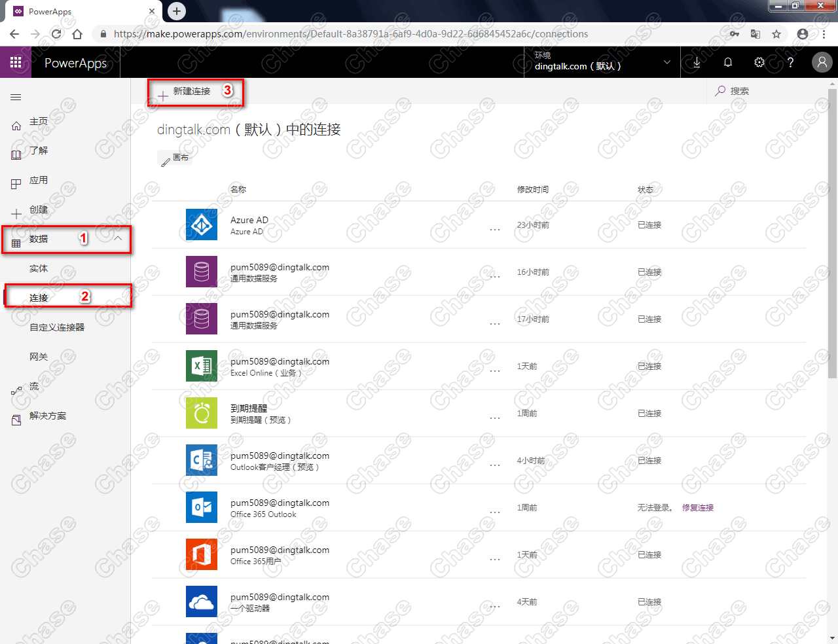This screenshot has width=838, height=644.
Task: Click the OneDrive 一个驱动器 connection icon
Action: click(x=201, y=601)
